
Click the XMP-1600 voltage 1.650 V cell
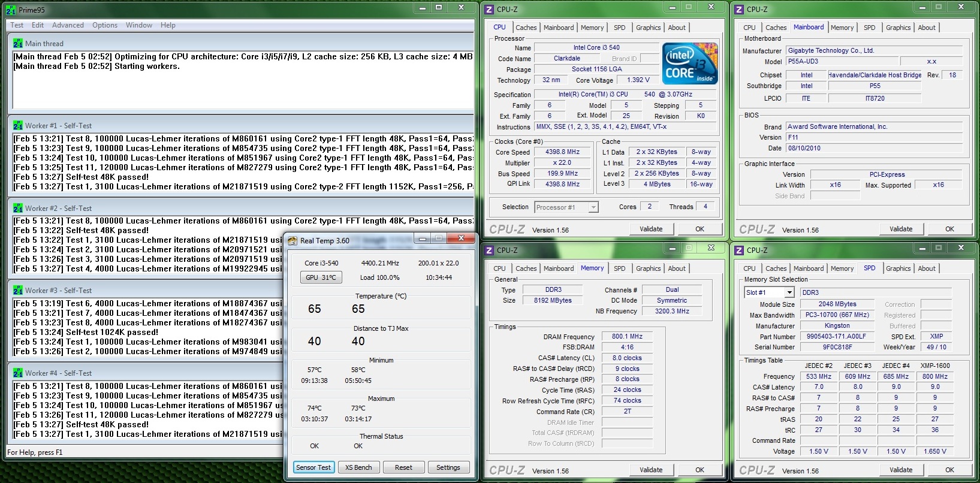pyautogui.click(x=935, y=452)
